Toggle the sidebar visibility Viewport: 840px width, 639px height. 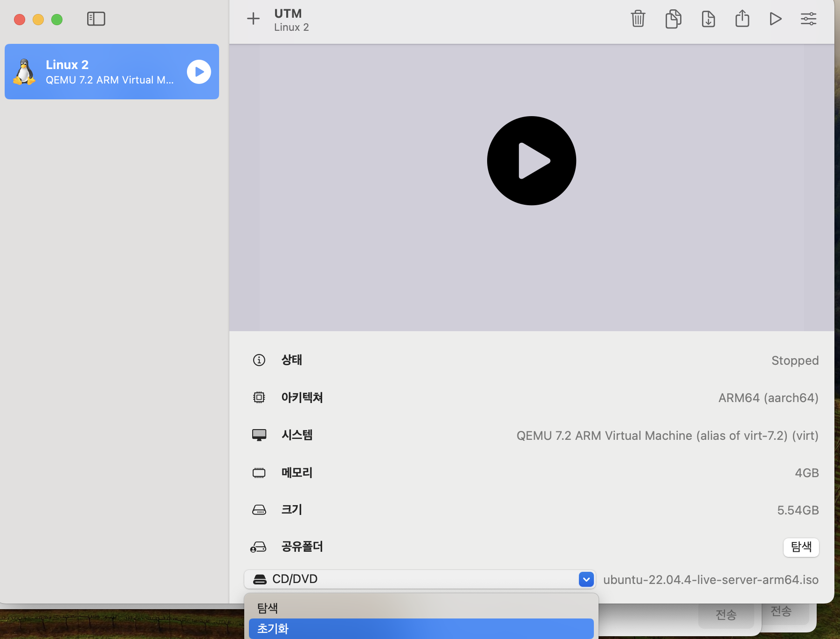(x=96, y=19)
